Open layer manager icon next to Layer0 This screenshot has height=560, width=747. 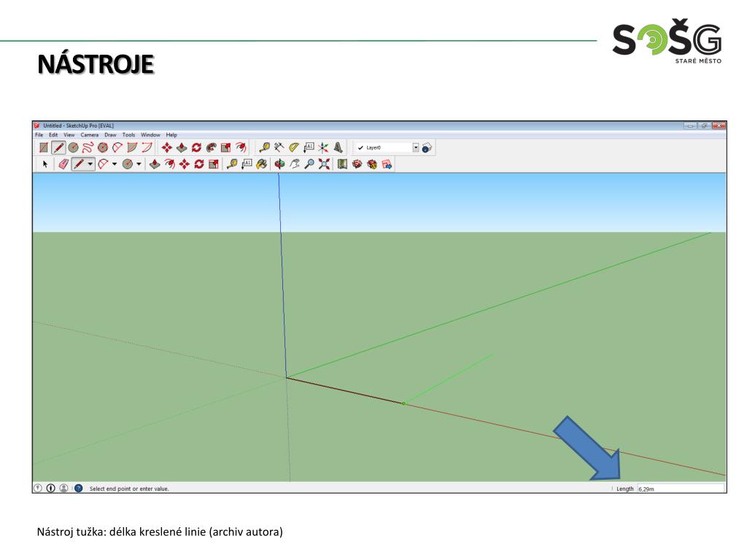tap(427, 147)
